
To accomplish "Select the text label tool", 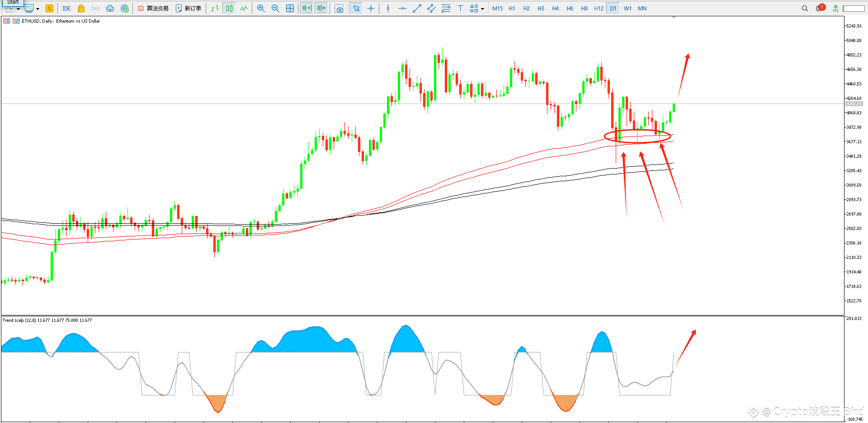I will point(460,9).
